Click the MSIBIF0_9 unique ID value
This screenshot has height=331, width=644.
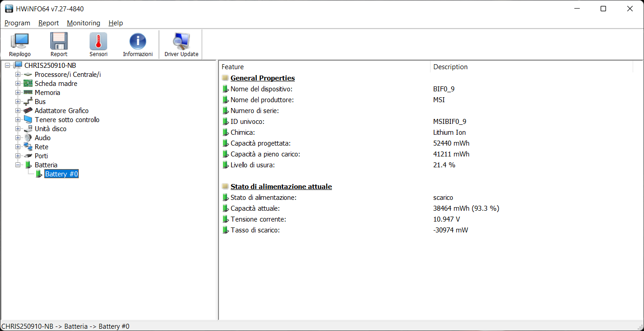click(x=450, y=122)
